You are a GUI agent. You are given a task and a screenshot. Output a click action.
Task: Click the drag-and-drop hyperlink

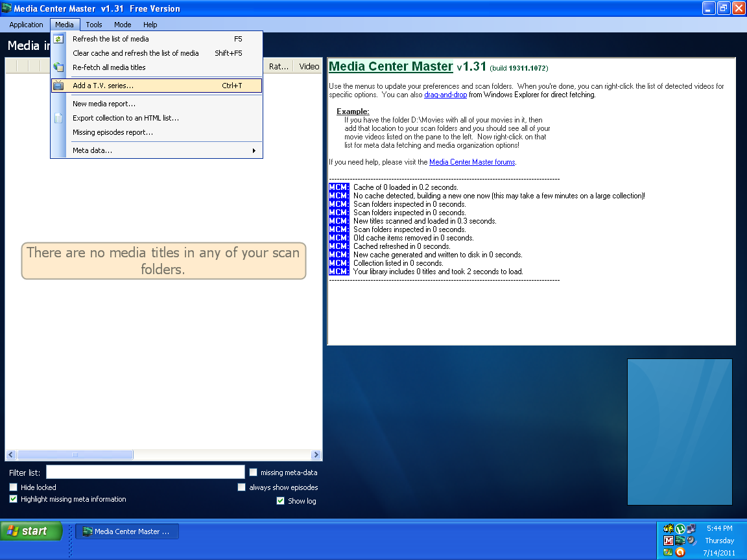click(445, 95)
